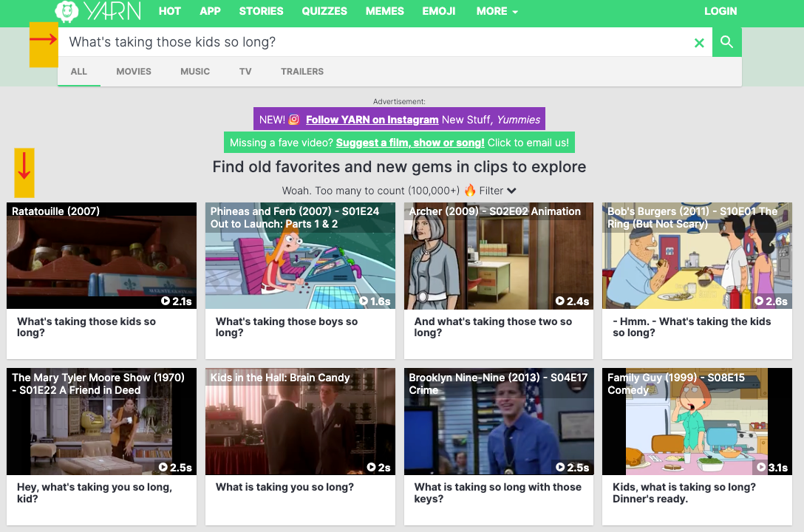Viewport: 804px width, 532px height.
Task: Click the LOGIN link
Action: tap(720, 11)
